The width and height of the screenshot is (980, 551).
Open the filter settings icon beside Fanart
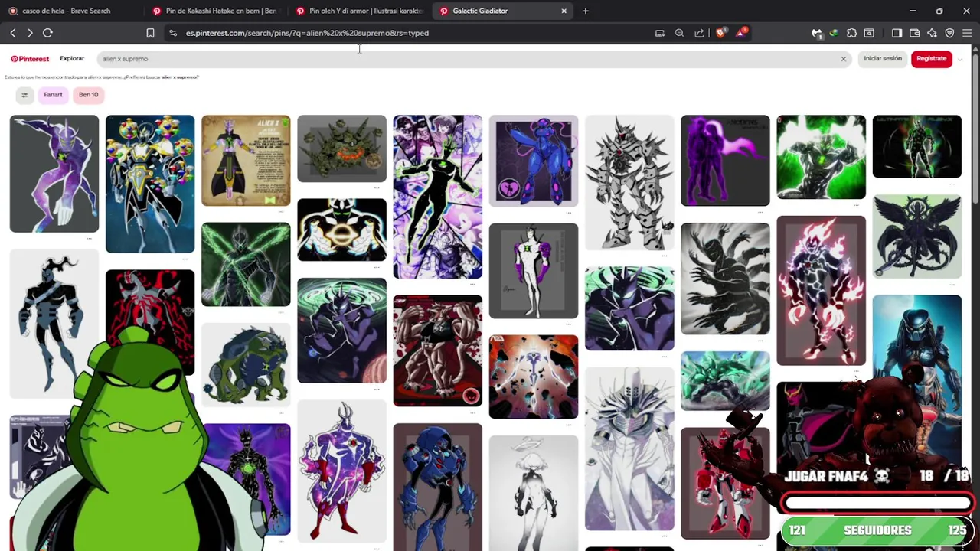coord(24,95)
